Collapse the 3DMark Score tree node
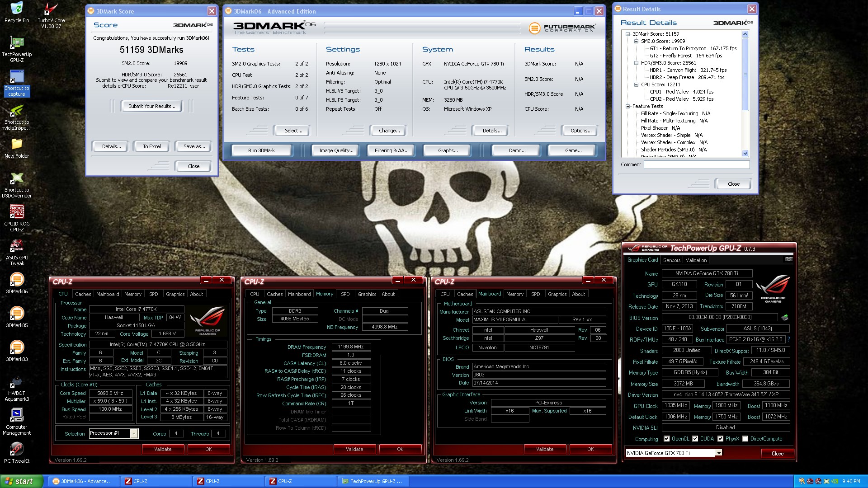 627,34
